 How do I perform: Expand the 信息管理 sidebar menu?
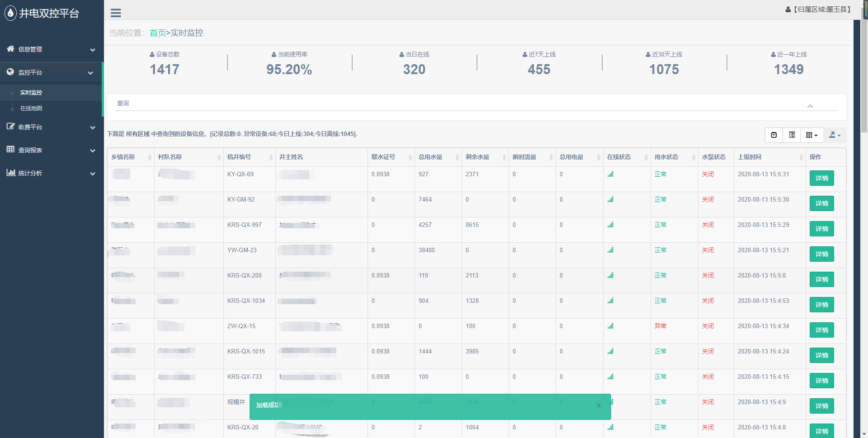click(x=52, y=49)
